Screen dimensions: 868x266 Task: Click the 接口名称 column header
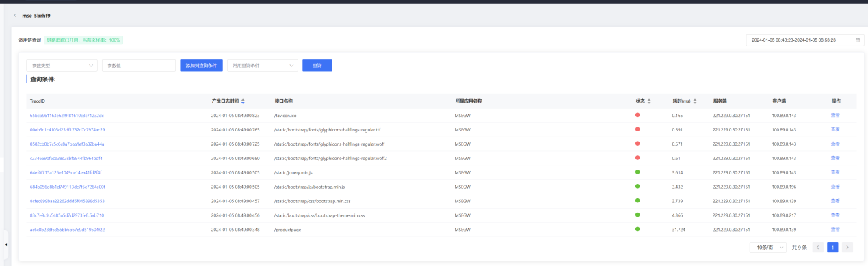(283, 101)
